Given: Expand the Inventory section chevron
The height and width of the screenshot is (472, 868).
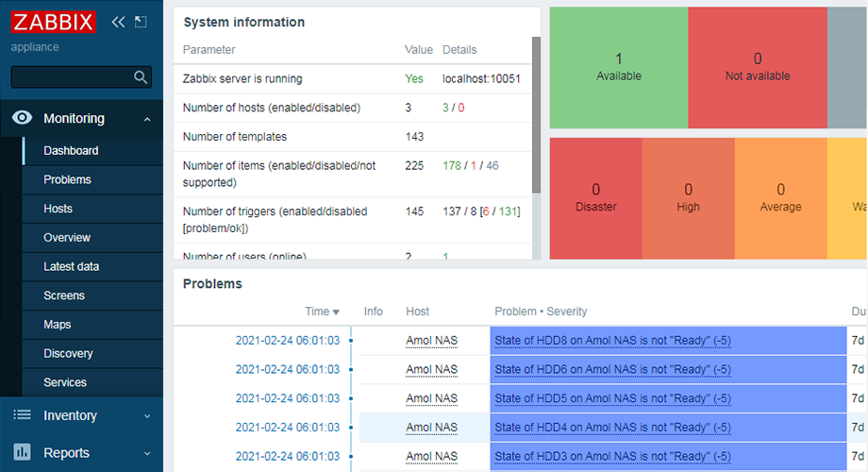Looking at the screenshot, I should pyautogui.click(x=146, y=415).
